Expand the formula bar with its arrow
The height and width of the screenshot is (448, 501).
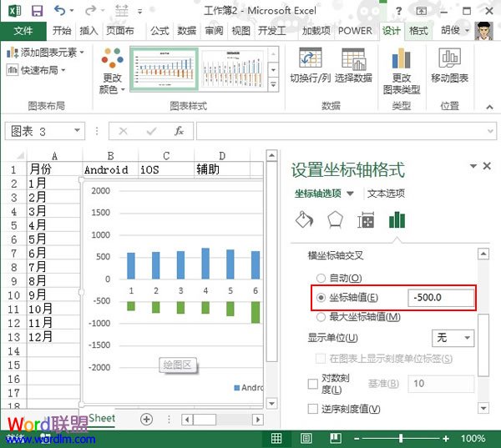coord(490,131)
